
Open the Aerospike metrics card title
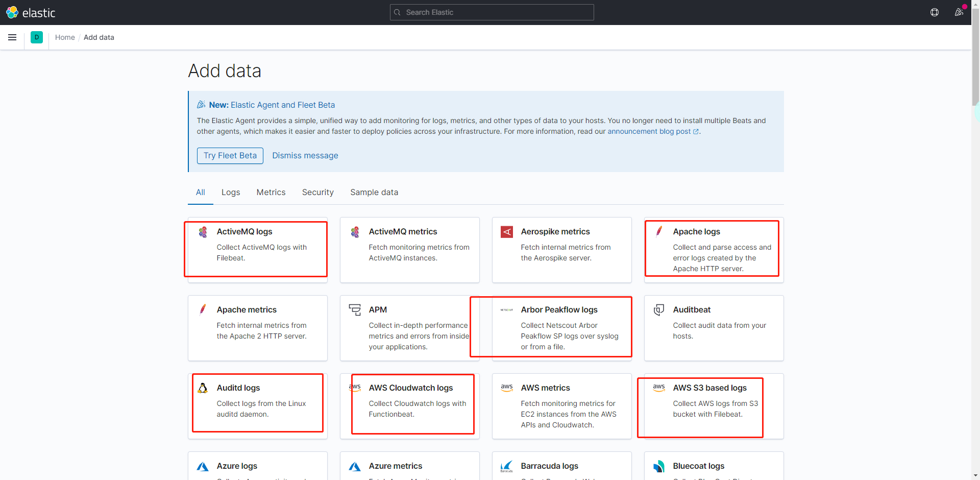coord(555,231)
